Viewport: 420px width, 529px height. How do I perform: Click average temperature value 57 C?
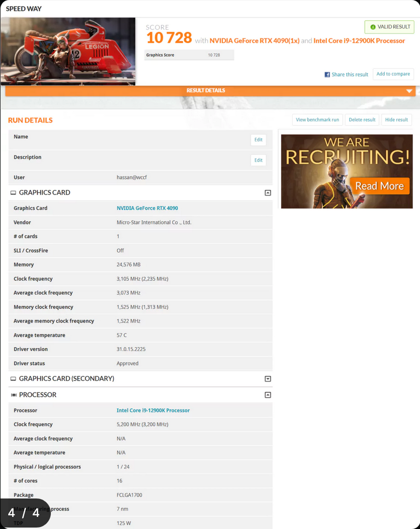(x=122, y=335)
